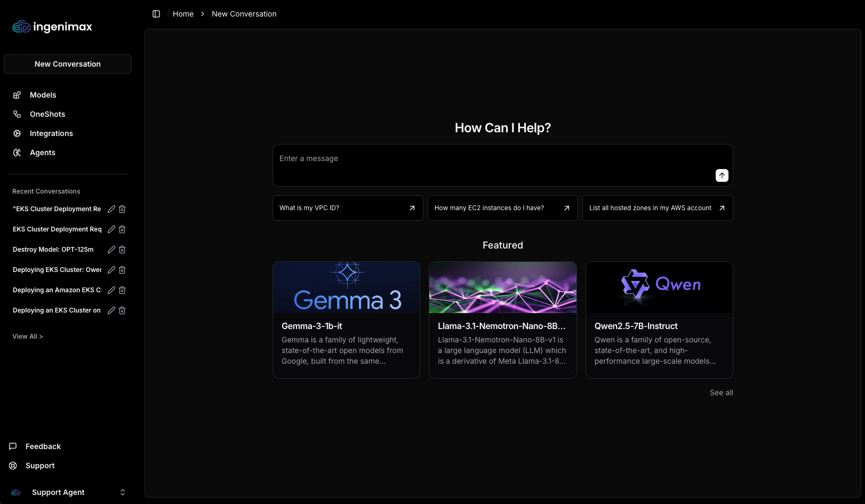865x504 pixels.
Task: Click the Home breadcrumb link
Action: (183, 14)
